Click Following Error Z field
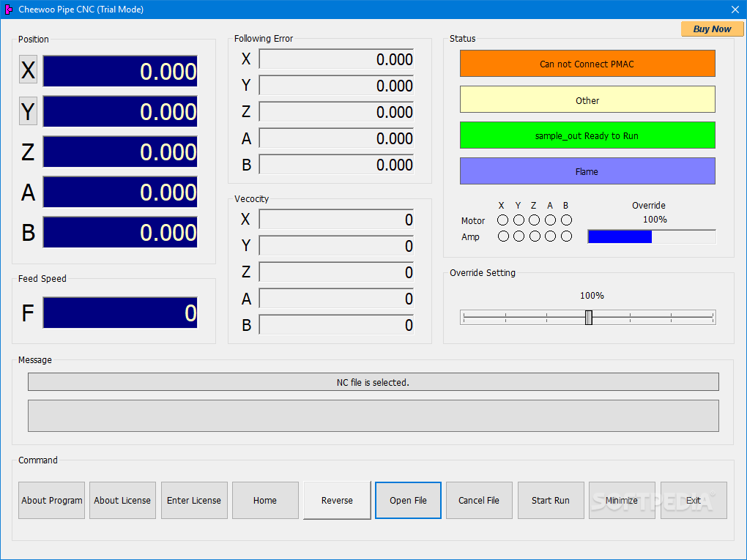 [x=336, y=112]
